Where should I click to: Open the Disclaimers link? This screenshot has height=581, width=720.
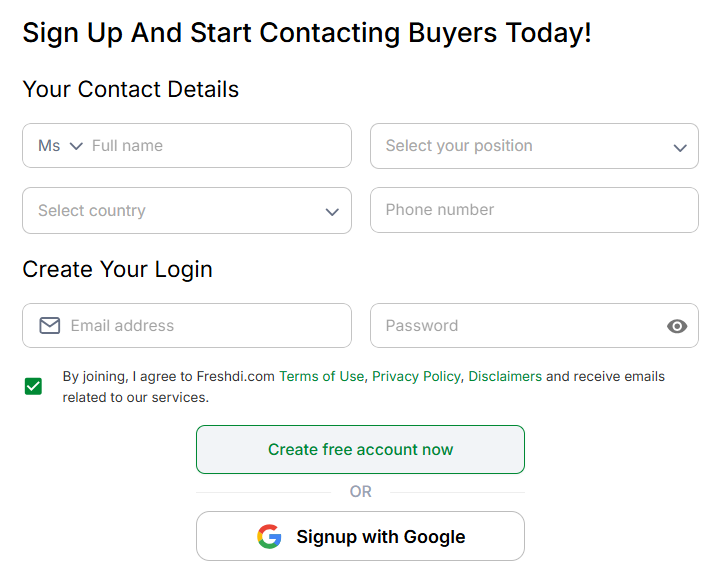tap(505, 376)
